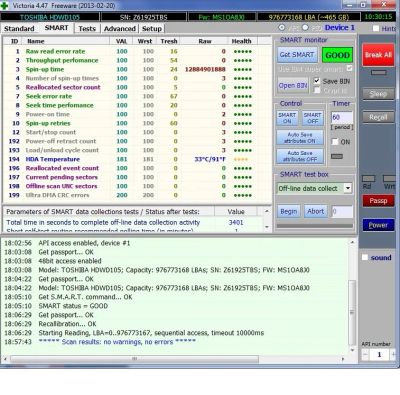
Task: Click the log horizontal scrollbar thumb
Action: point(134,359)
